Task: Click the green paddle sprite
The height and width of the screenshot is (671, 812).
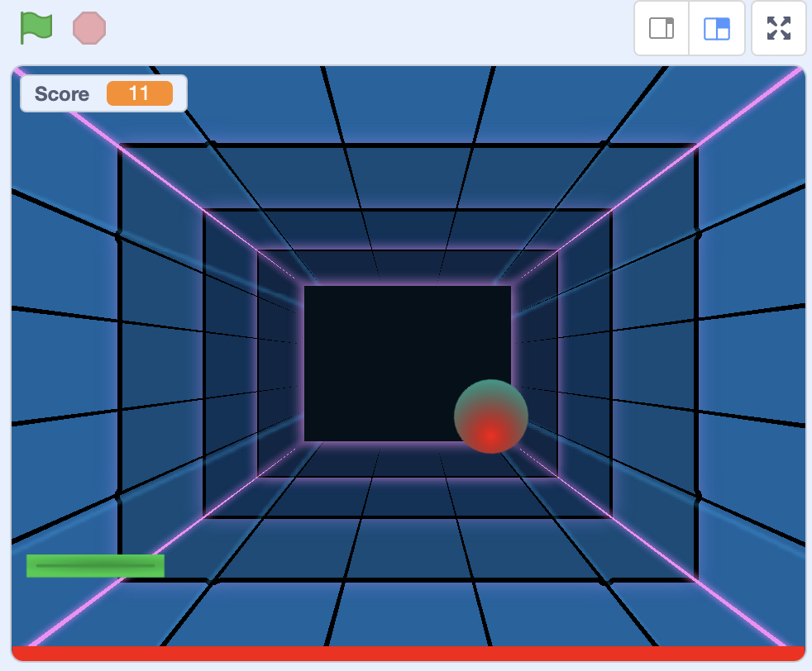Action: (x=95, y=565)
